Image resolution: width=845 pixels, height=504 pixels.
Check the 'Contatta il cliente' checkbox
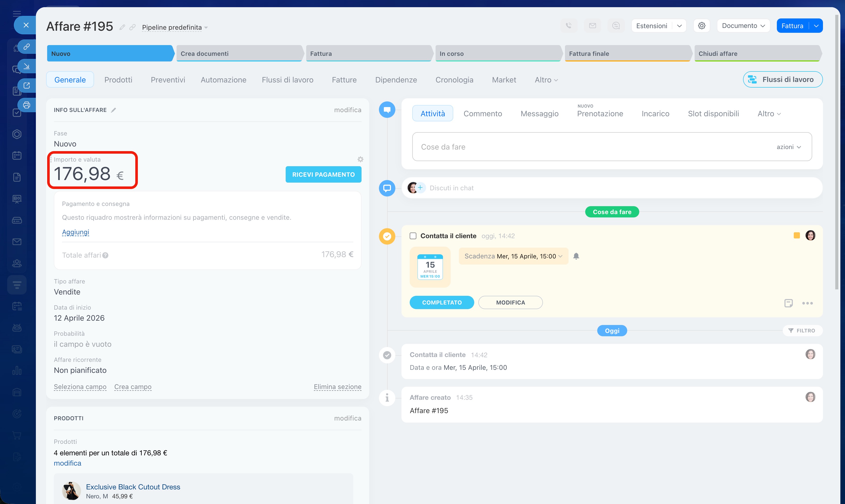pyautogui.click(x=413, y=236)
